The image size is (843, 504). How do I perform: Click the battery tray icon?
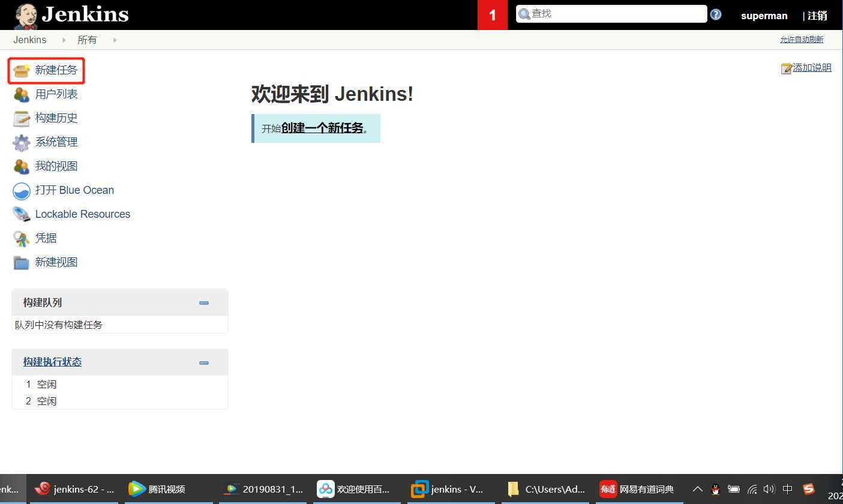(733, 489)
